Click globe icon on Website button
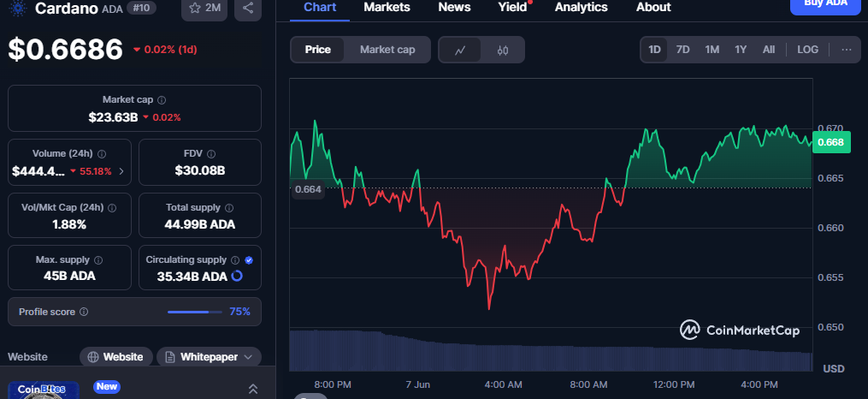868x399 pixels. click(93, 357)
